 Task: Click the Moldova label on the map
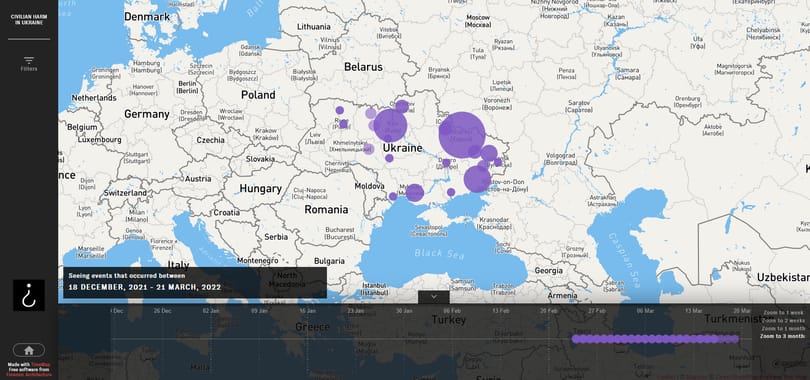click(369, 186)
